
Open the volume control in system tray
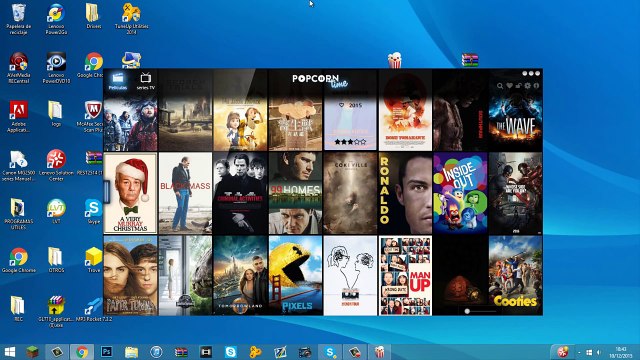598,352
